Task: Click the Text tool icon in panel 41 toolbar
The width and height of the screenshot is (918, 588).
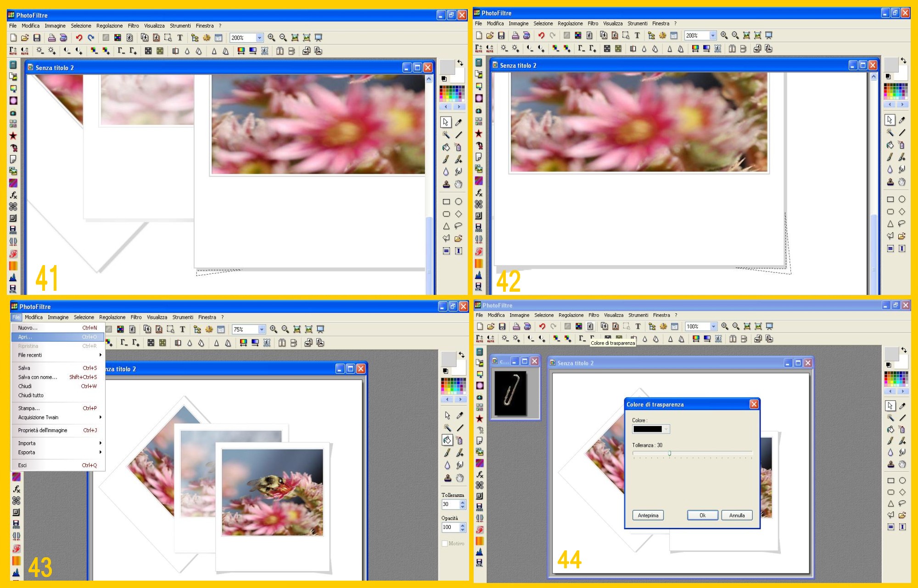Action: (x=180, y=38)
